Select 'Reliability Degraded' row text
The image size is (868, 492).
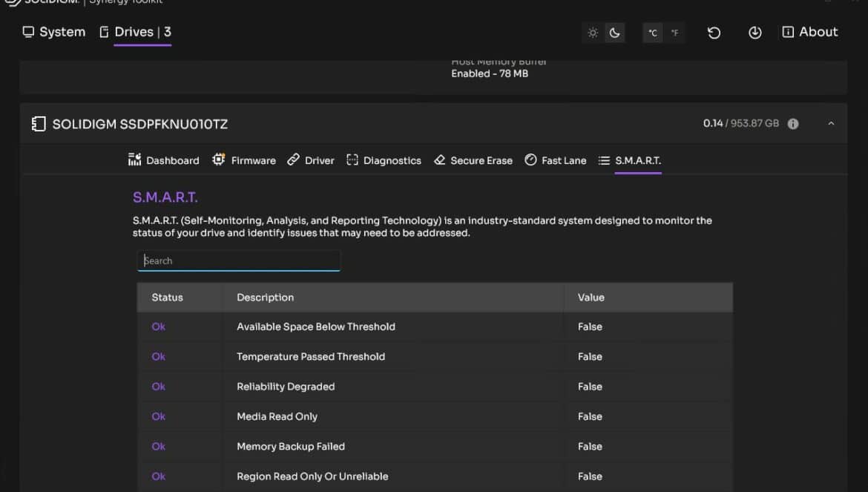coord(286,387)
